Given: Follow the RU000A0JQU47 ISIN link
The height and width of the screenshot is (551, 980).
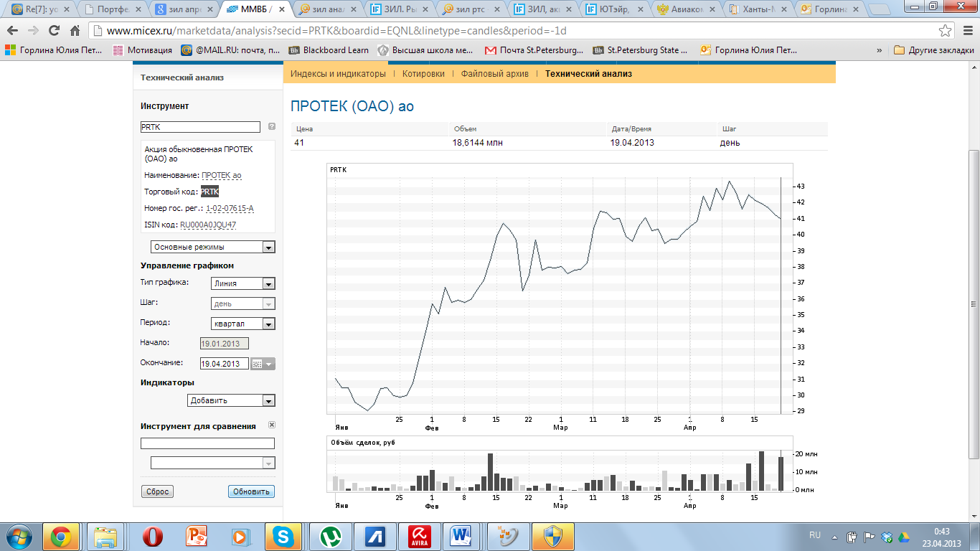Looking at the screenshot, I should click(208, 225).
